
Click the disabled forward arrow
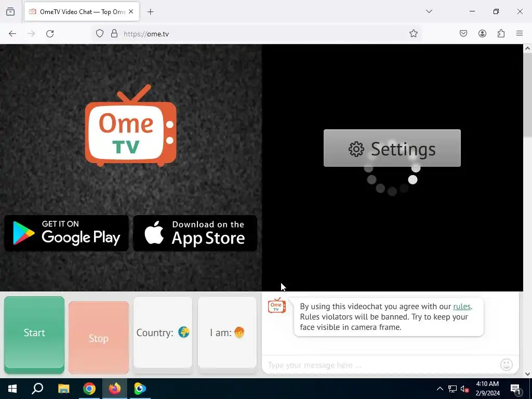pyautogui.click(x=31, y=34)
